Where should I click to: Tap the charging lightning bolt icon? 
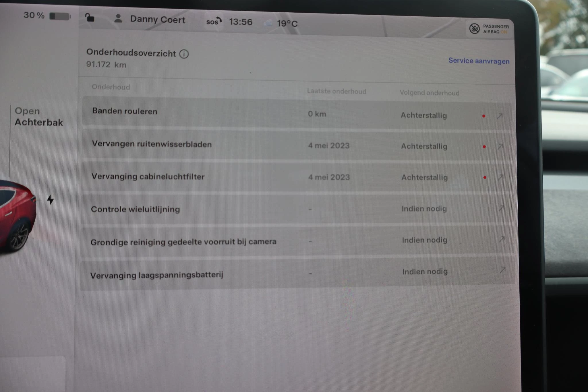click(50, 200)
